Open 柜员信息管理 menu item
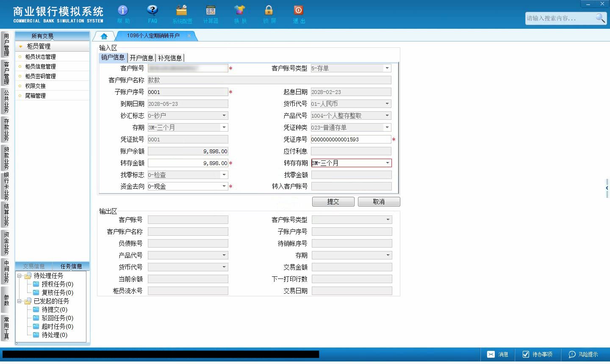Viewport: 610px width, 364px height. [40, 66]
